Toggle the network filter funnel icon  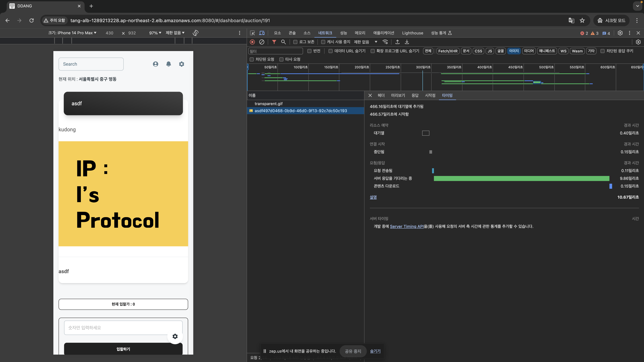point(274,42)
